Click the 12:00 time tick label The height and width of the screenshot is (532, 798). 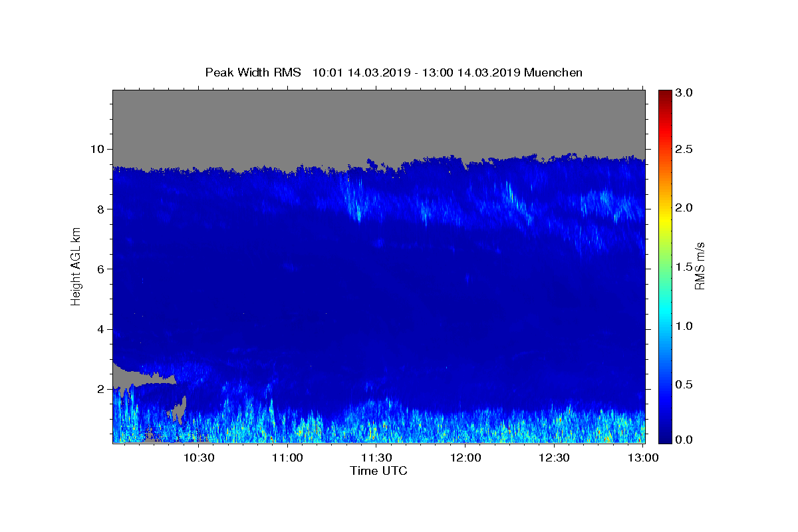tap(465, 458)
